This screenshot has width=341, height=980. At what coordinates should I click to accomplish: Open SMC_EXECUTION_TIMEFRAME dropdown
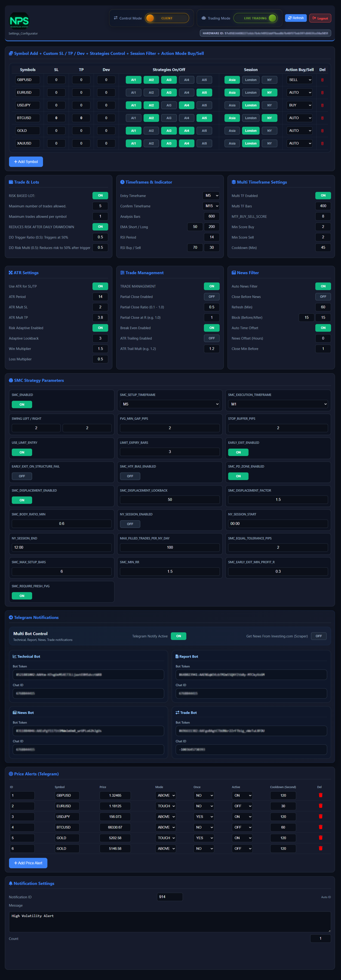pos(278,404)
